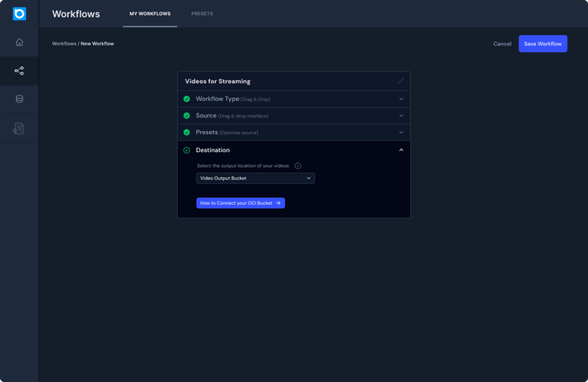
Task: Open the storage database sidebar icon
Action: click(18, 99)
